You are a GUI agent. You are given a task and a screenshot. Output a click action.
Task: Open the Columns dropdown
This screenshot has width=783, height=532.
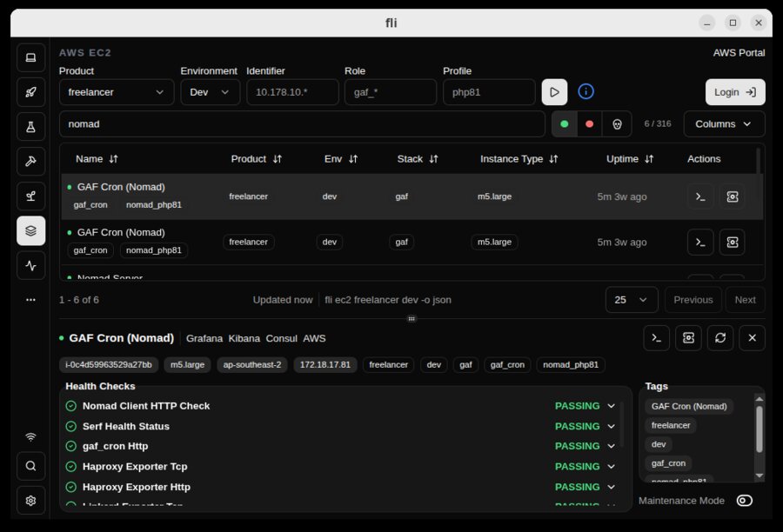point(724,123)
